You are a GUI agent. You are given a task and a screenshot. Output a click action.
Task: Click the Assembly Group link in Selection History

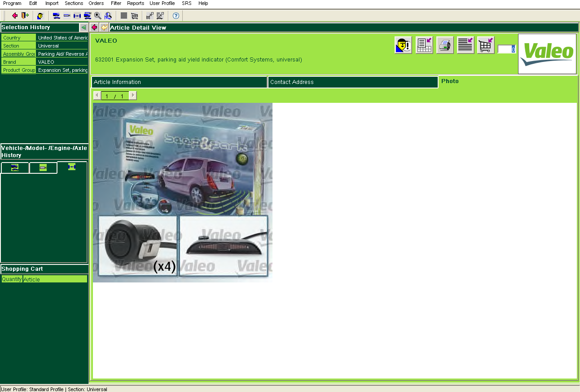pyautogui.click(x=19, y=54)
